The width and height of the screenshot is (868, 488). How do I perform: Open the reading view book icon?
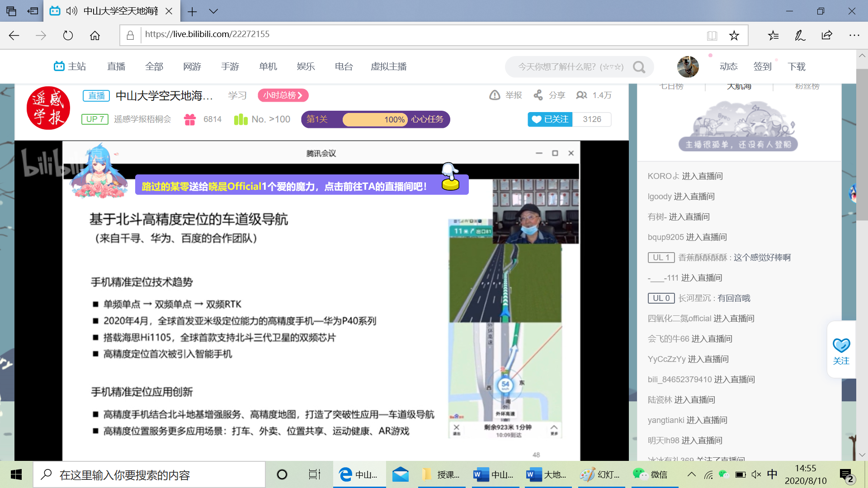click(x=712, y=35)
